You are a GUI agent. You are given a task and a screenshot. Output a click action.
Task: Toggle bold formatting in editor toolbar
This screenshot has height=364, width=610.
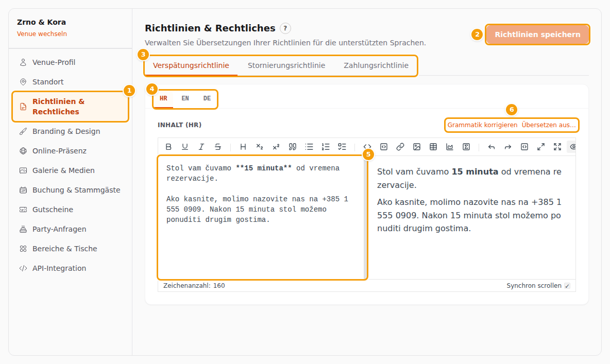(168, 147)
